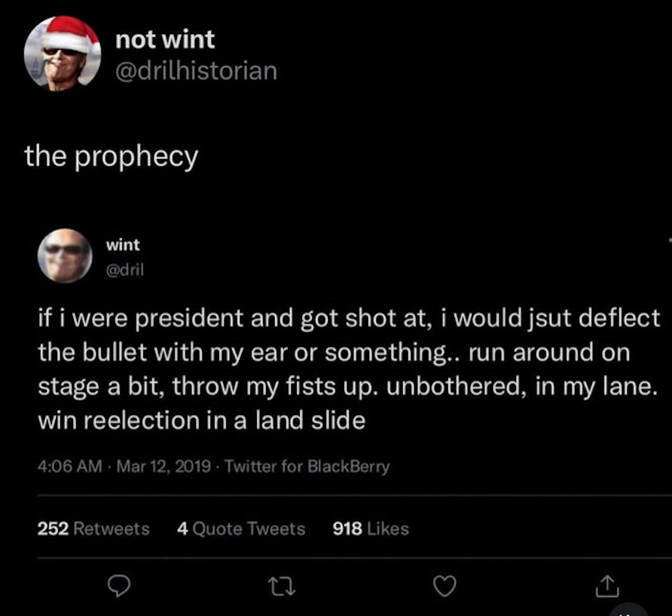The height and width of the screenshot is (616, 672).
Task: Retweet with the arrows icon
Action: pos(281,586)
